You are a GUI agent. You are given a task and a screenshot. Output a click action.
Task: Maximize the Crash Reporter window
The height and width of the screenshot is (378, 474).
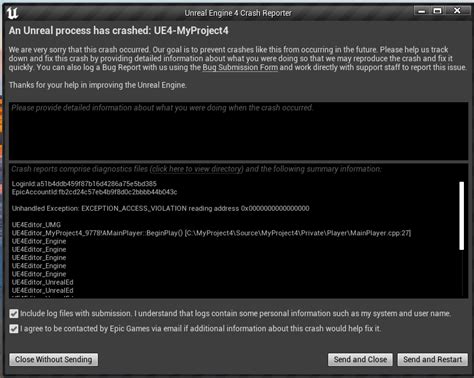point(437,11)
